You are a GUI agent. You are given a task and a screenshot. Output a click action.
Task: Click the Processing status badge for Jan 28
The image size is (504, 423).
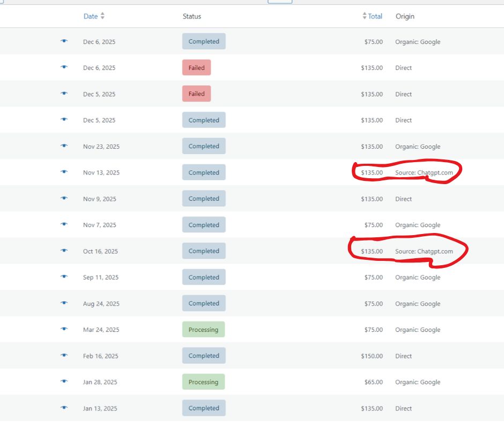[x=203, y=382]
